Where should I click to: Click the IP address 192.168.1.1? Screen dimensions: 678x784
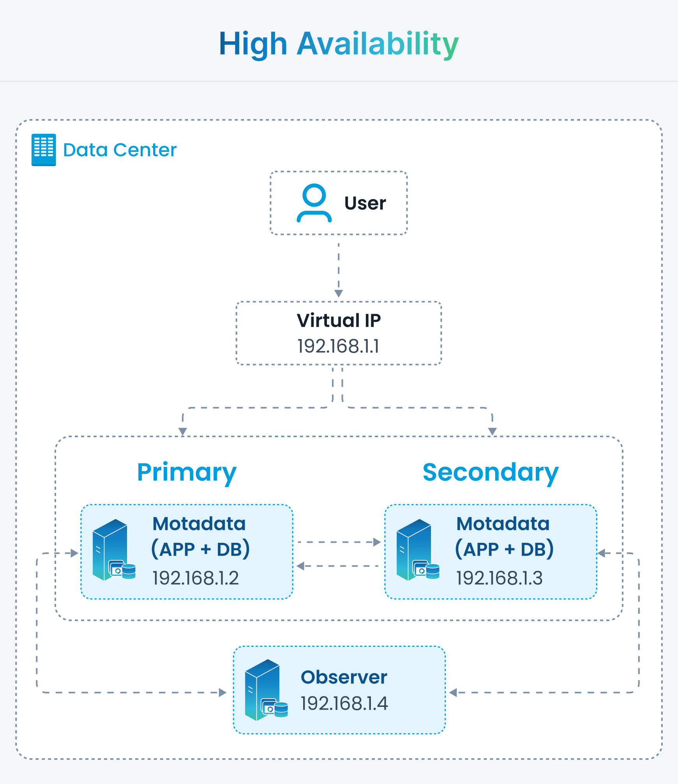tap(339, 346)
